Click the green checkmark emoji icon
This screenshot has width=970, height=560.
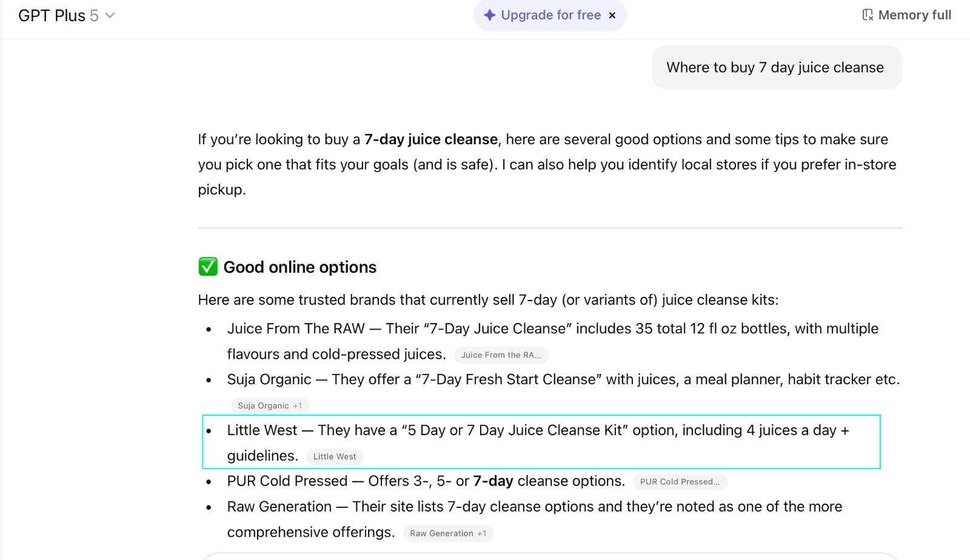208,267
